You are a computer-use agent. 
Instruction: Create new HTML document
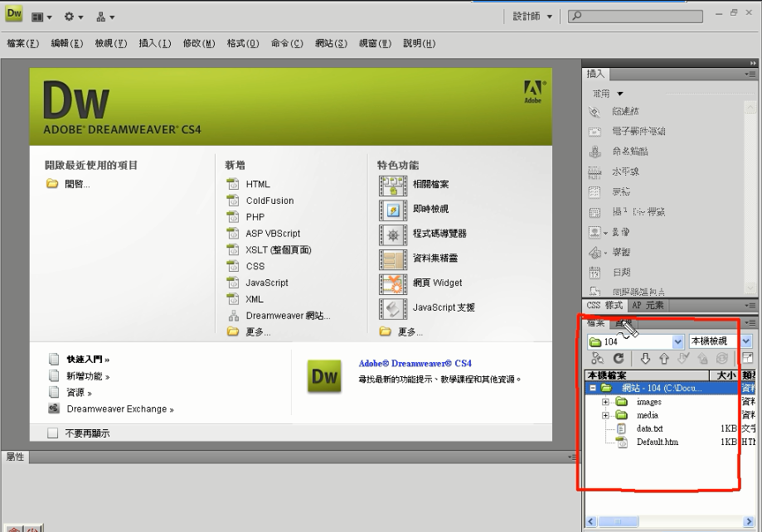[x=258, y=184]
